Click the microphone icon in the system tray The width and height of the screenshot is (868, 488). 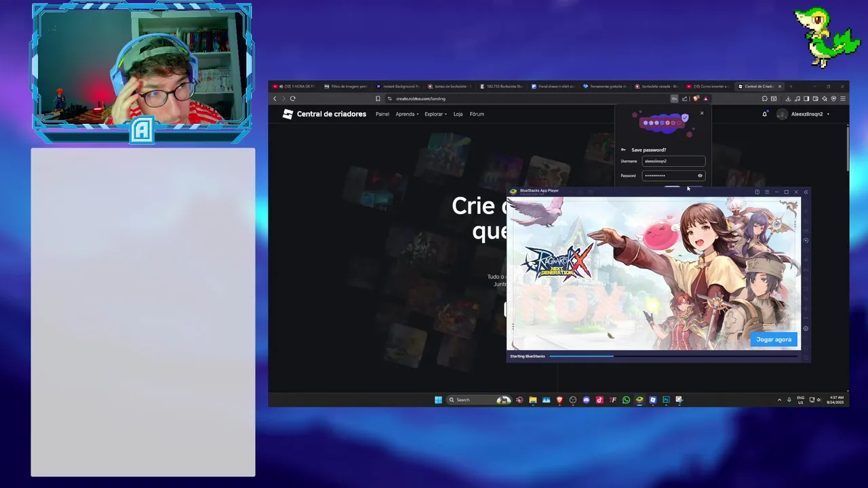point(789,400)
